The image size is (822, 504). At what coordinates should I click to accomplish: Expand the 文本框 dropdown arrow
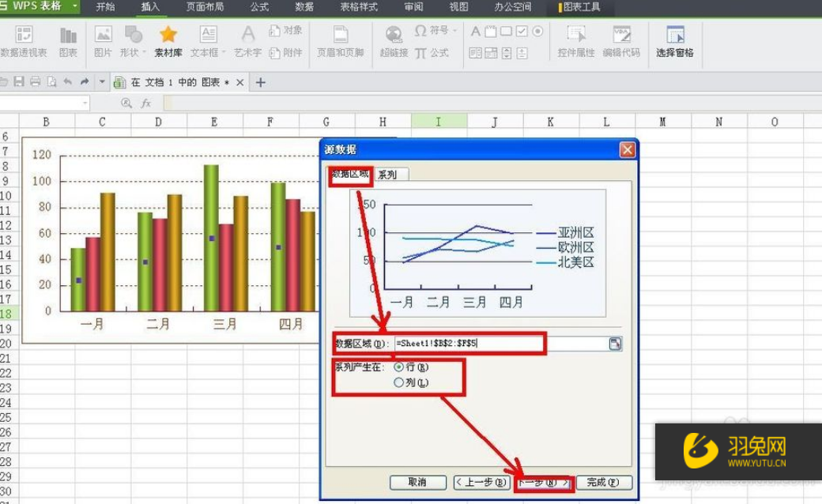coord(224,52)
